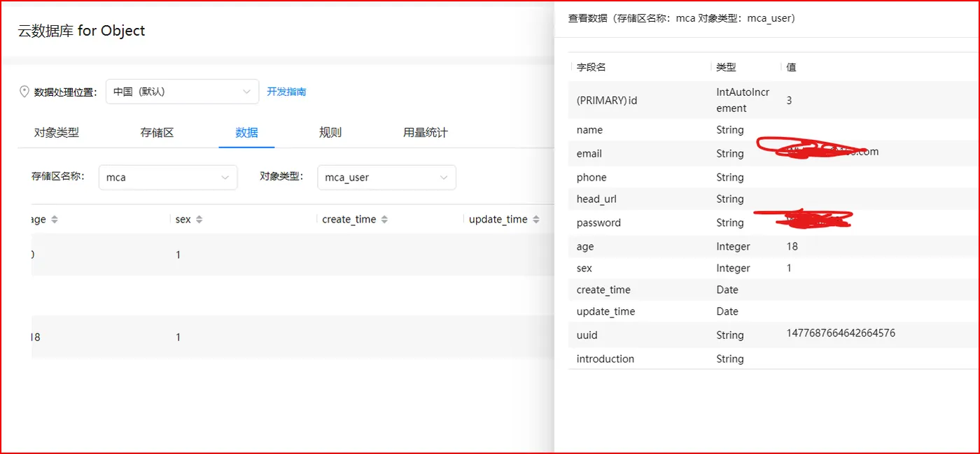This screenshot has width=980, height=454.
Task: Open the 用量统计 tab
Action: [x=426, y=132]
